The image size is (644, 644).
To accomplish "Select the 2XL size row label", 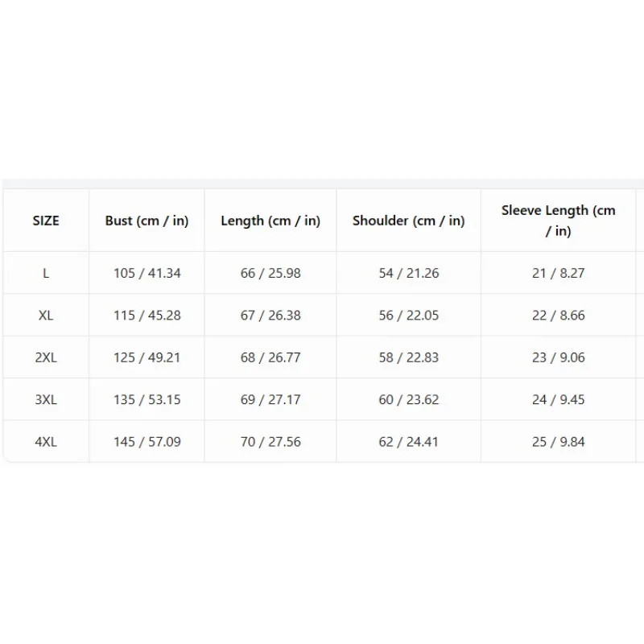I will pyautogui.click(x=46, y=357).
